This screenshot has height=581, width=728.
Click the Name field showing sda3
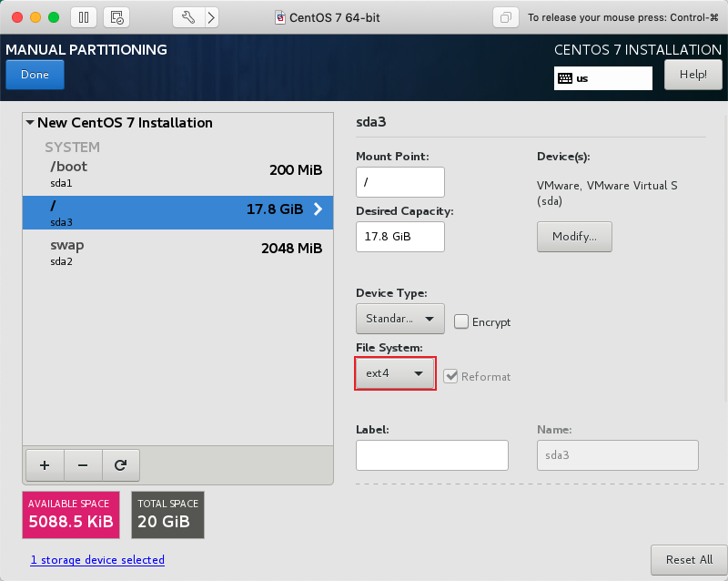coord(618,455)
